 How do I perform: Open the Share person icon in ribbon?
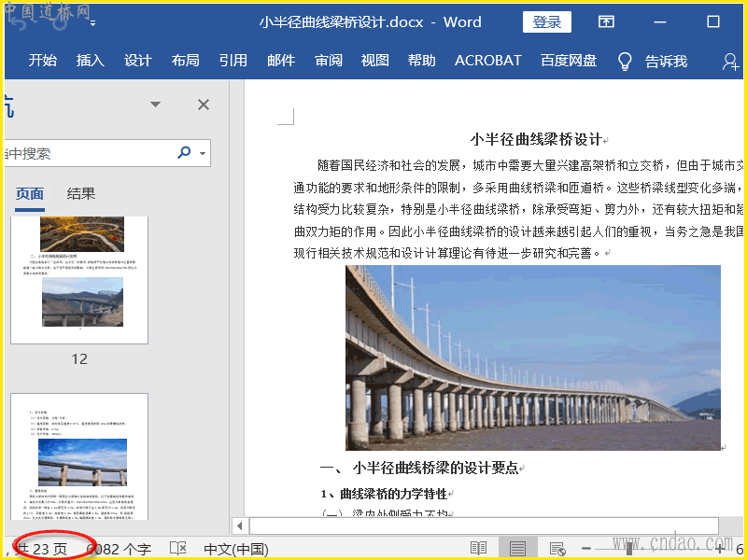click(x=730, y=61)
